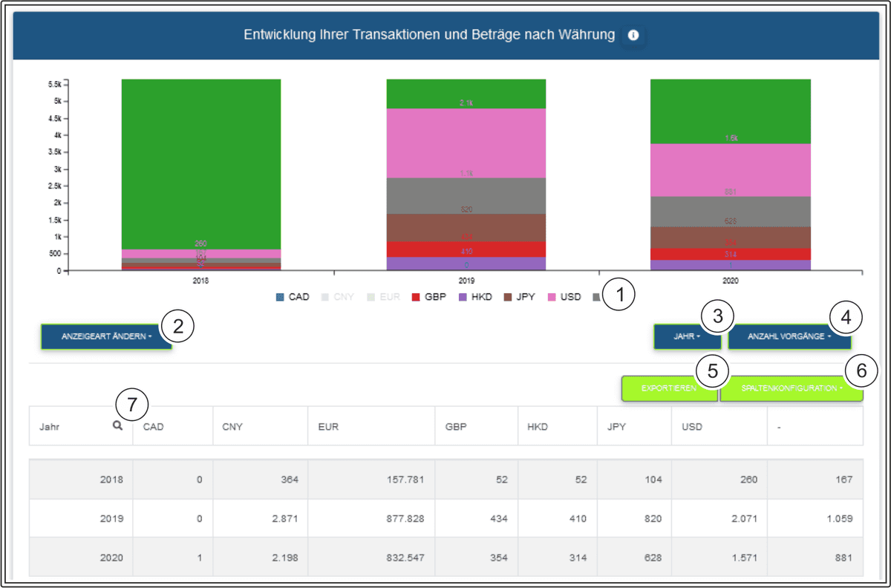Viewport: 891px width, 588px height.
Task: Enable the greyed-out CNY legend entry
Action: tap(338, 298)
